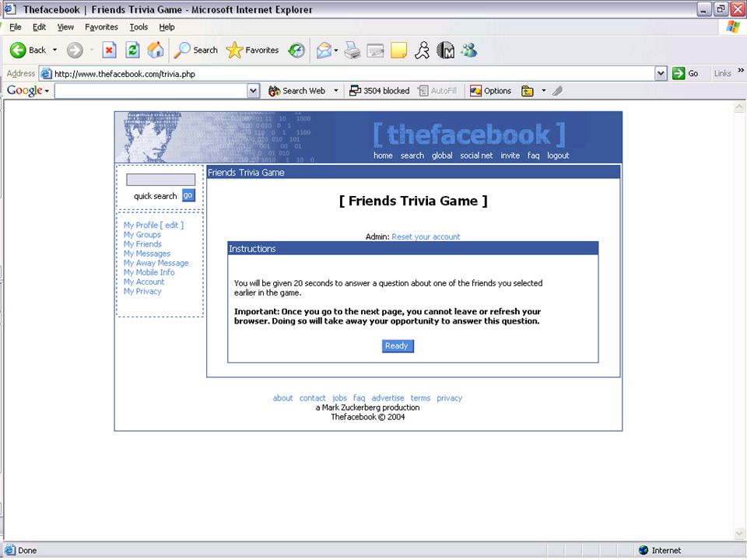
Task: Open My Mobile Info link
Action: [x=149, y=272]
